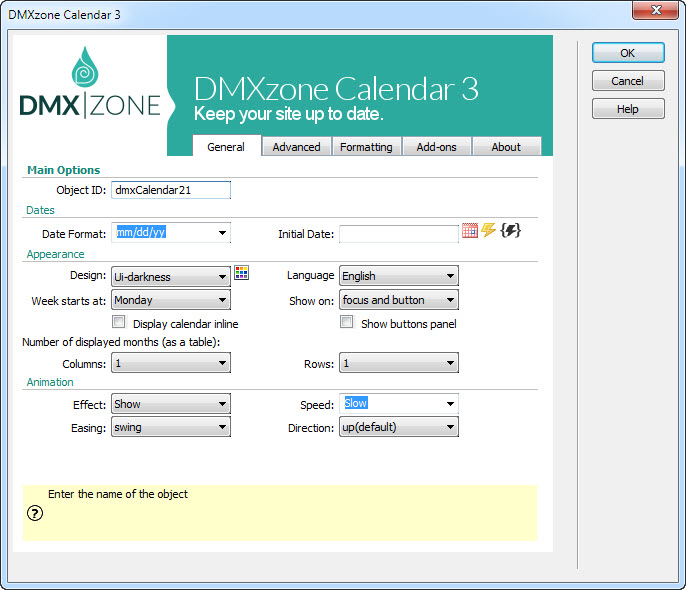The width and height of the screenshot is (686, 590).
Task: Click the DMXzone water drop logo
Action: coord(85,67)
